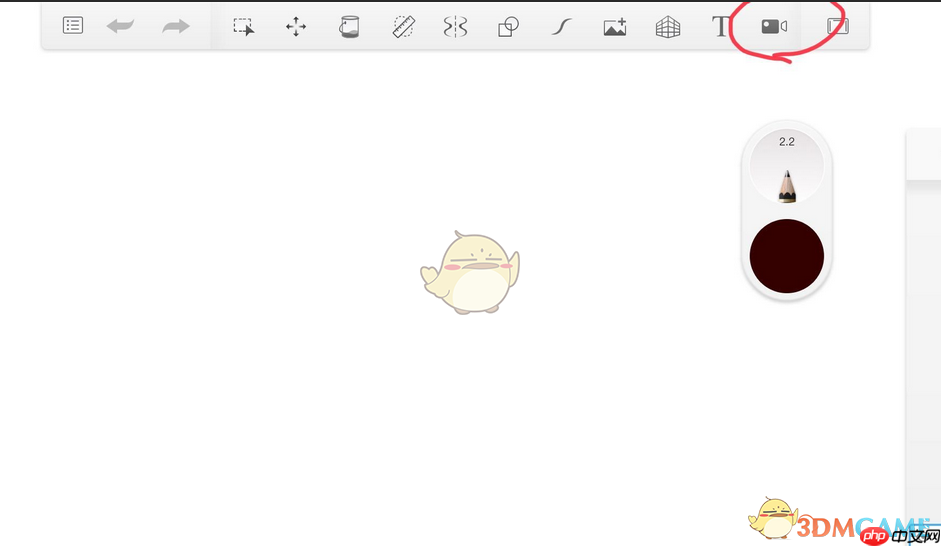
Task: Enable the Predictive stroke tool
Action: (x=561, y=26)
